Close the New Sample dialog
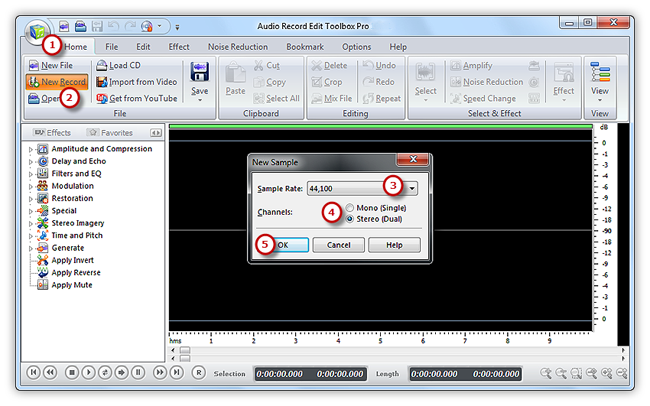 coord(412,159)
